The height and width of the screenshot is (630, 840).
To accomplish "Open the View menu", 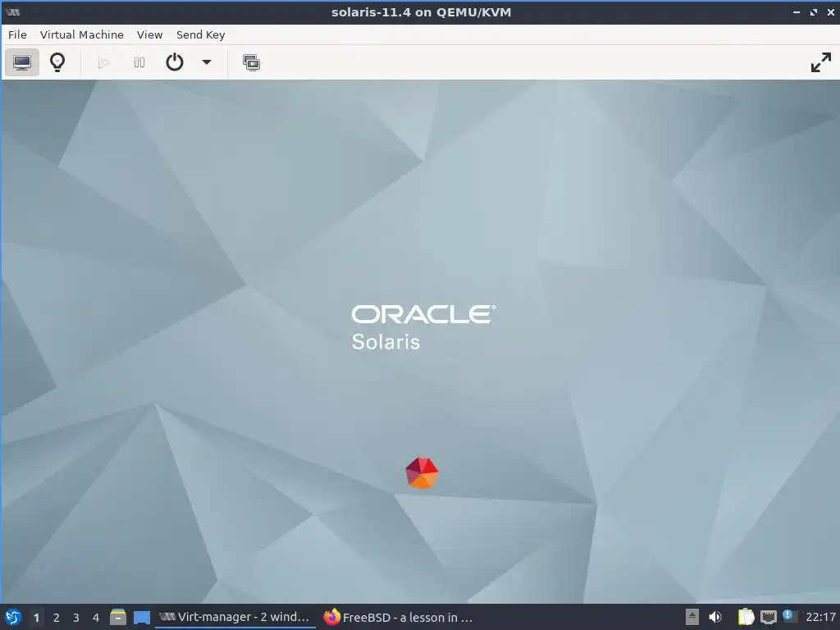I will click(149, 34).
